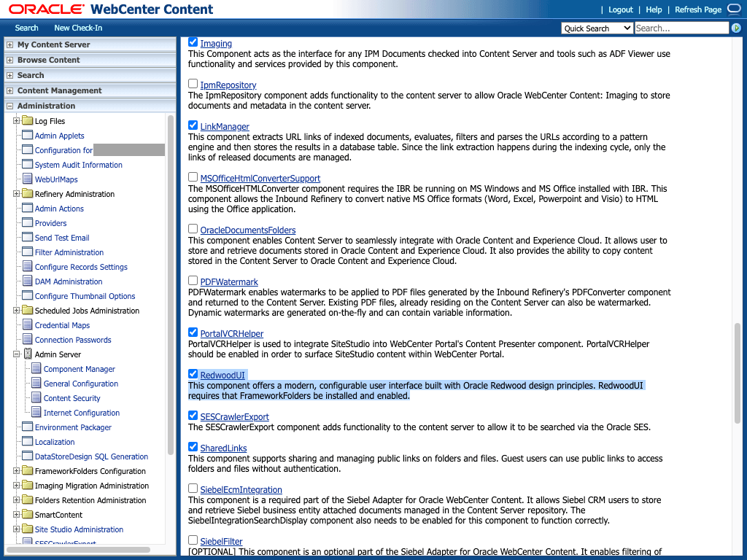This screenshot has height=560, width=747.
Task: Click the Quick Search go arrow icon
Action: [x=737, y=28]
